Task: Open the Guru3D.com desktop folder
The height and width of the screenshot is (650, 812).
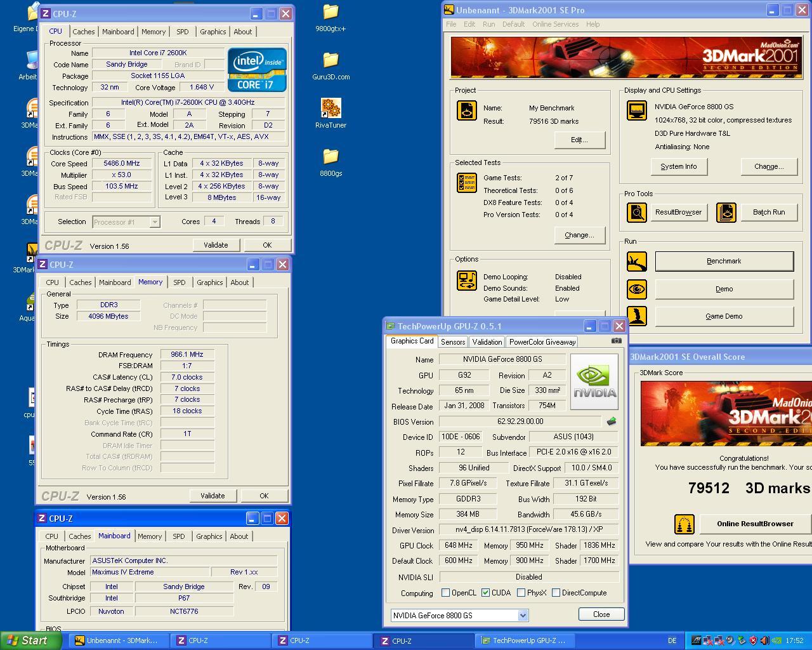Action: point(331,65)
